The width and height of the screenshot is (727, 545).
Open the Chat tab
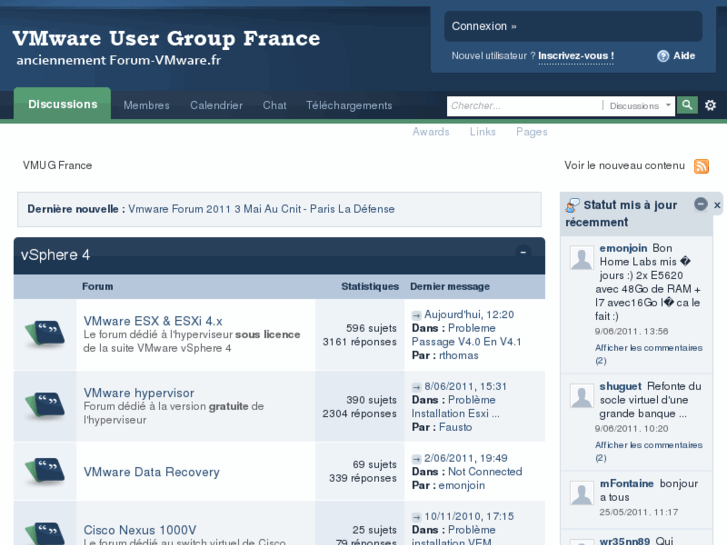tap(274, 105)
